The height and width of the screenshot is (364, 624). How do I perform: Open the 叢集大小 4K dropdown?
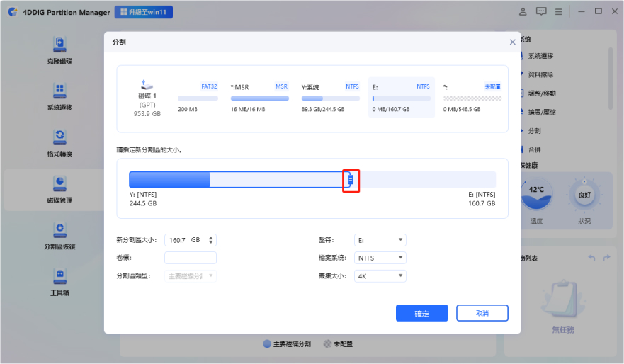click(x=380, y=275)
